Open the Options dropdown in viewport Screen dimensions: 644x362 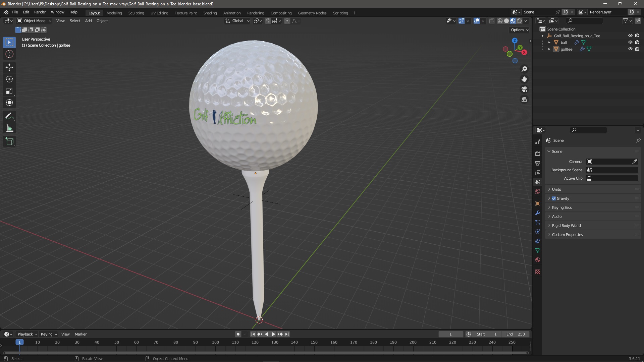520,30
